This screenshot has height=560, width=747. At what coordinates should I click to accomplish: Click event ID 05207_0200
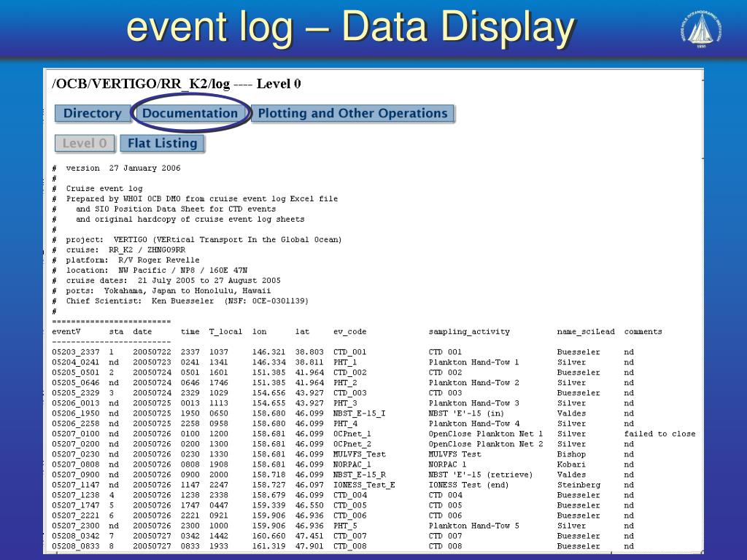[76, 444]
